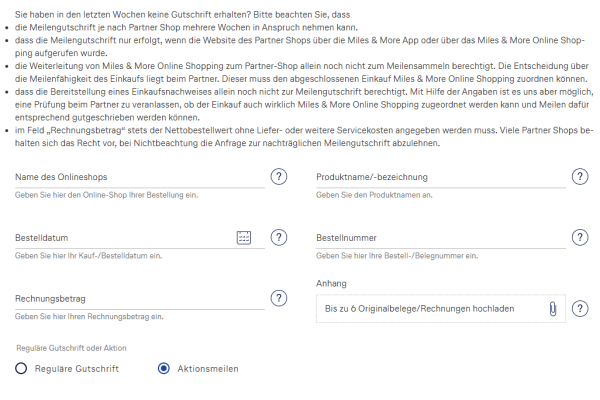The height and width of the screenshot is (400, 600).
Task: Focus the Bestelldatum input field
Action: 120,238
